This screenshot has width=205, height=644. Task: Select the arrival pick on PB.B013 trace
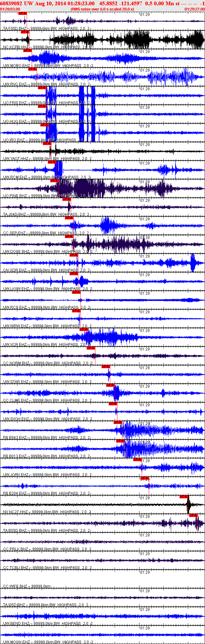pos(120,441)
